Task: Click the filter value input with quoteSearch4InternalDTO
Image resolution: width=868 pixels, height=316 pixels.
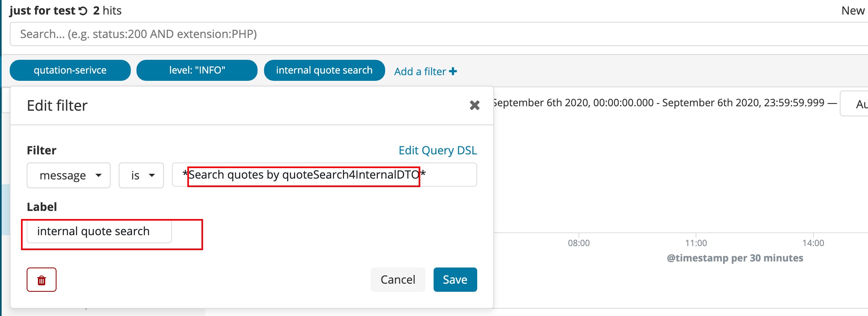Action: pos(325,175)
